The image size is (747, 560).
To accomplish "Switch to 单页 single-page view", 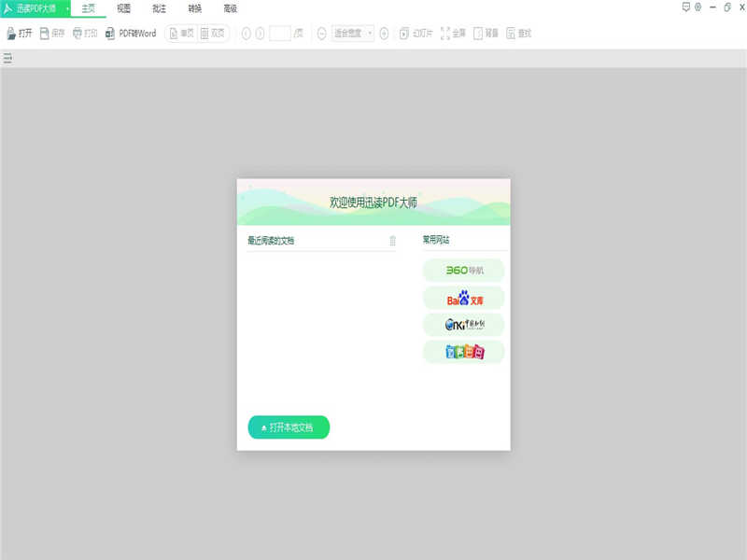I will pyautogui.click(x=181, y=34).
